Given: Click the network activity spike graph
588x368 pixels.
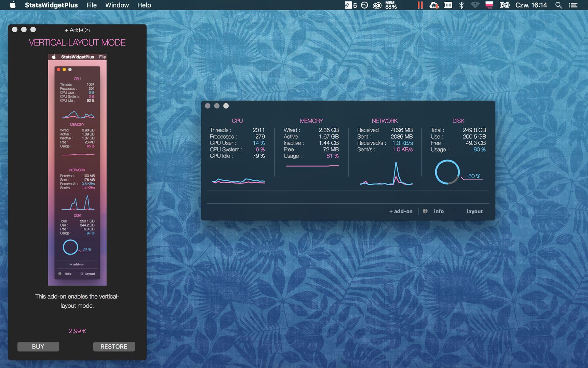Looking at the screenshot, I should pyautogui.click(x=386, y=174).
